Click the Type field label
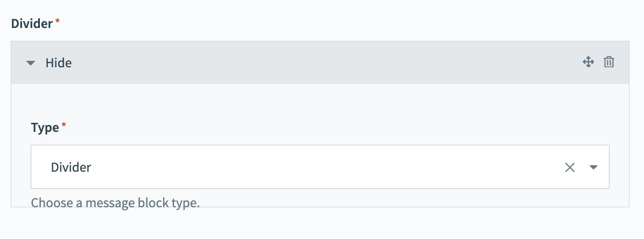This screenshot has height=239, width=644. [45, 128]
